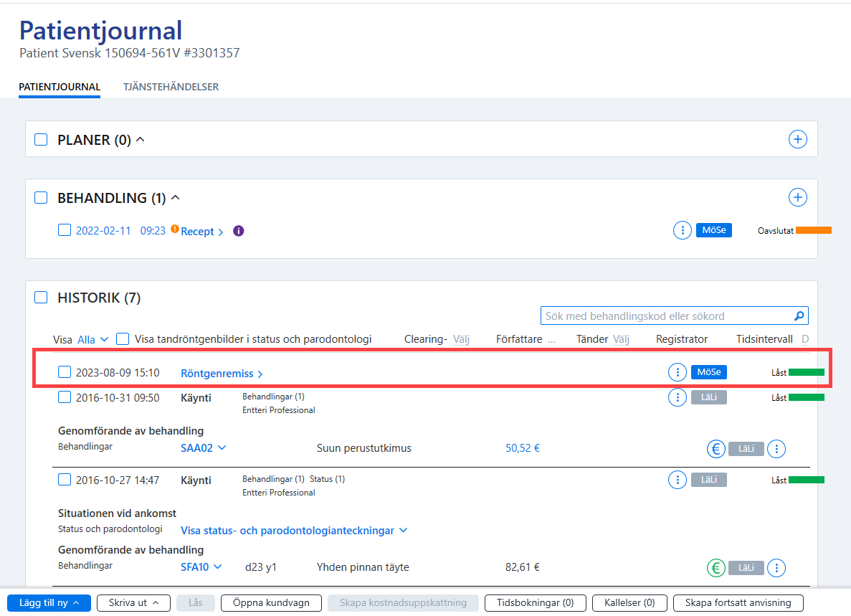Open the Skriva ut dropdown

[133, 603]
